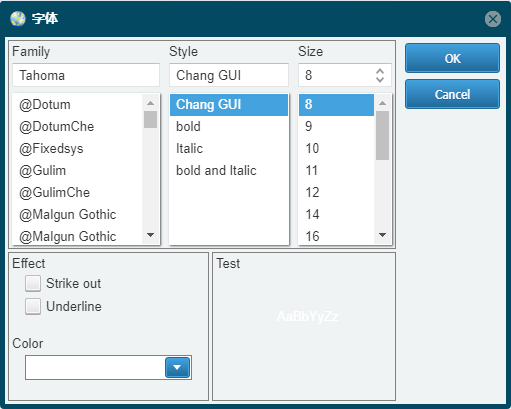Screen dimensions: 511x409
Task: Enable the Strike out checkbox
Action: [33, 284]
